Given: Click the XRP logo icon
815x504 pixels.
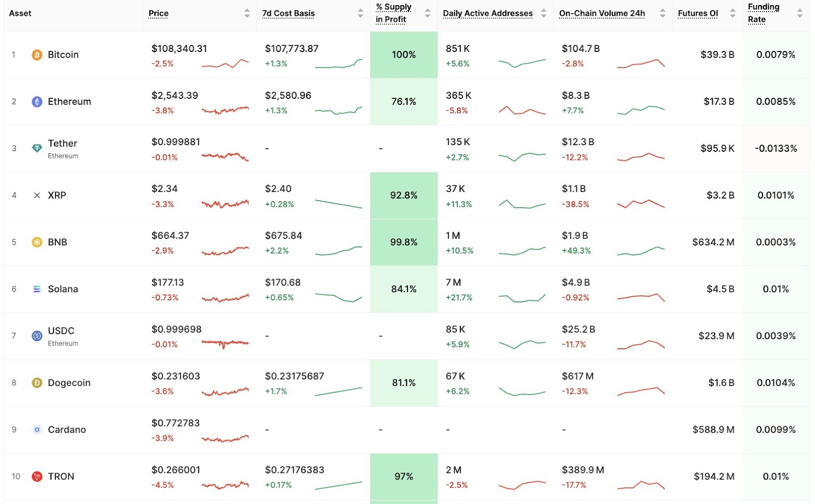Looking at the screenshot, I should 37,195.
